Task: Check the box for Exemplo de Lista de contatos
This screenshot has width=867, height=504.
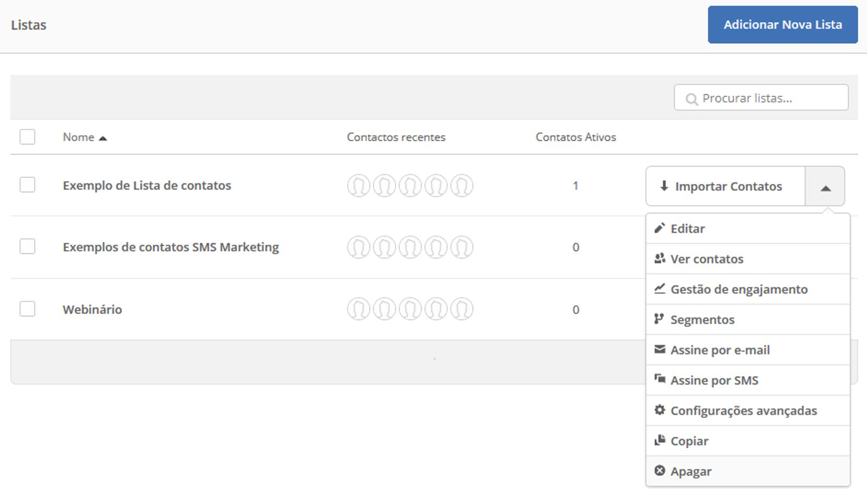Action: point(28,185)
